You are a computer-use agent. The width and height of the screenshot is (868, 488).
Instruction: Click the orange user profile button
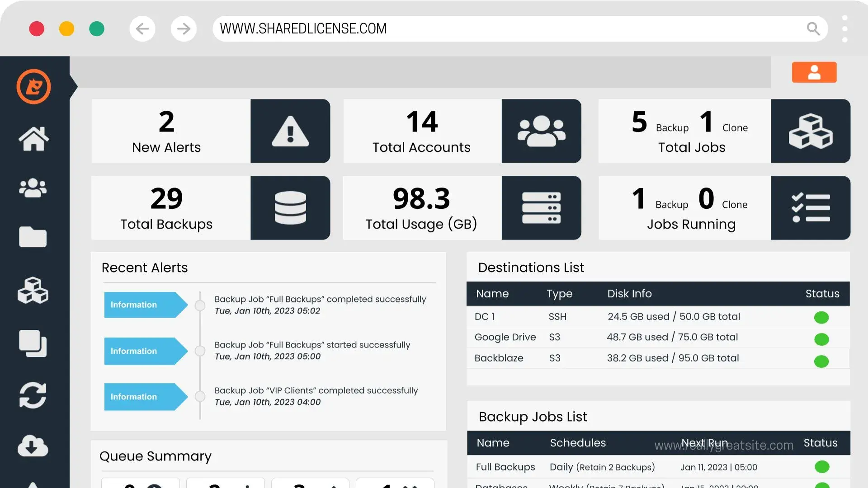(x=814, y=72)
